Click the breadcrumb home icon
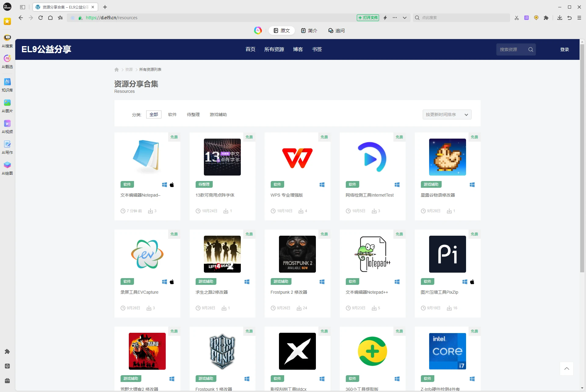The height and width of the screenshot is (392, 586). tap(117, 70)
